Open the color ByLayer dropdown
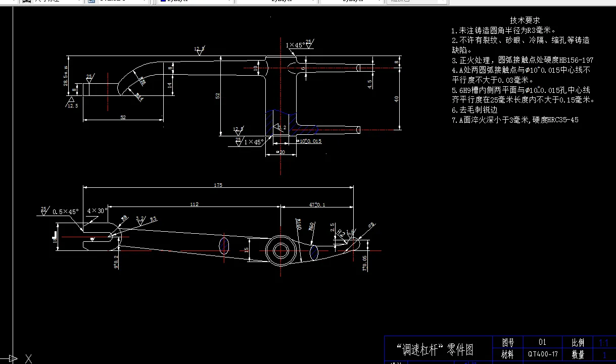The image size is (616, 364). coord(228,3)
